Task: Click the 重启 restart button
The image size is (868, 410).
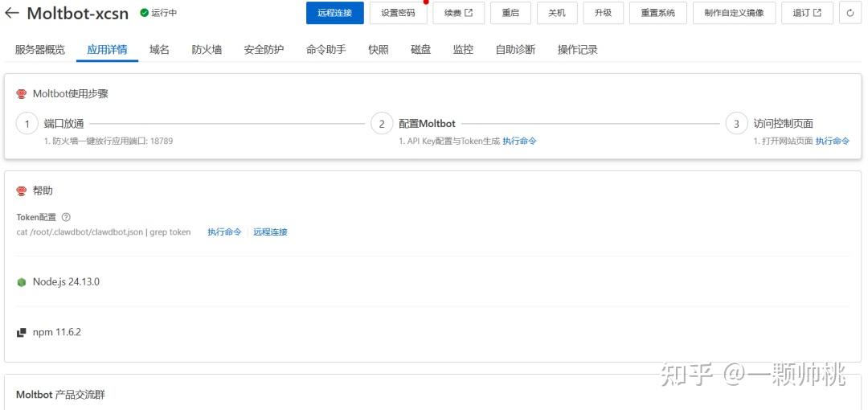Action: click(x=510, y=13)
